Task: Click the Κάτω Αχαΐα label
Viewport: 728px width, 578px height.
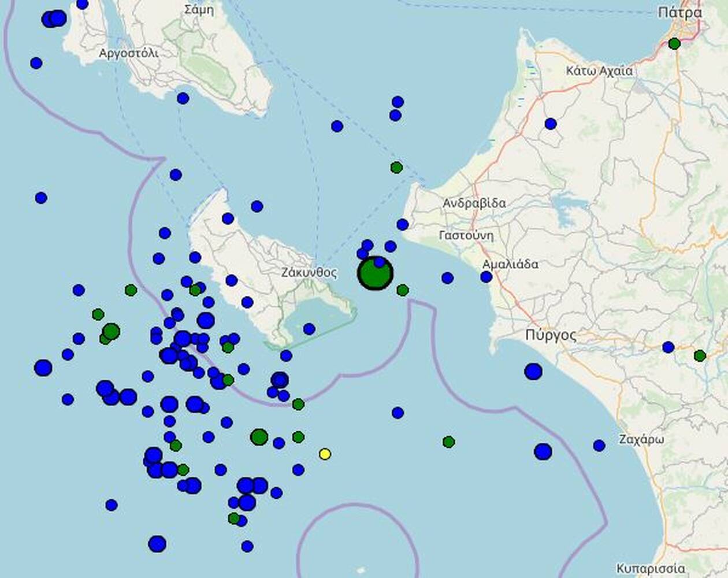Action: pyautogui.click(x=599, y=71)
